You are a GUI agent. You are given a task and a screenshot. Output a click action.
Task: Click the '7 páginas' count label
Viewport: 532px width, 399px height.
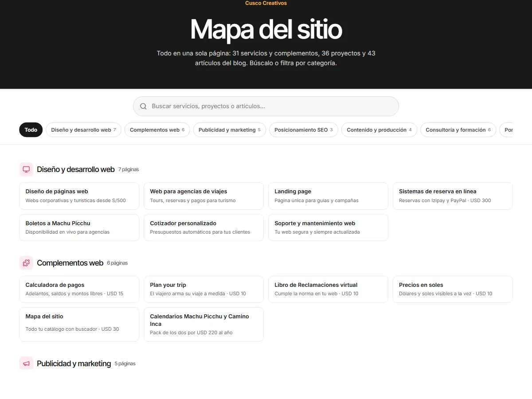[129, 169]
